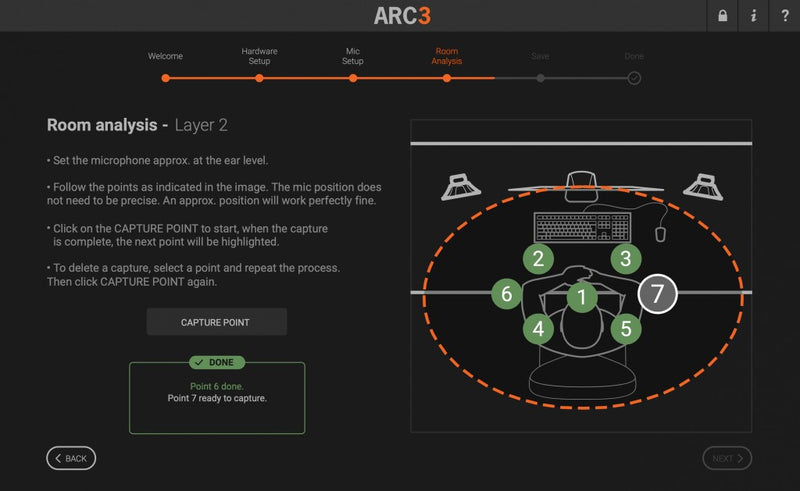
Task: Select highlighted point 7 in diagram
Action: 658,294
